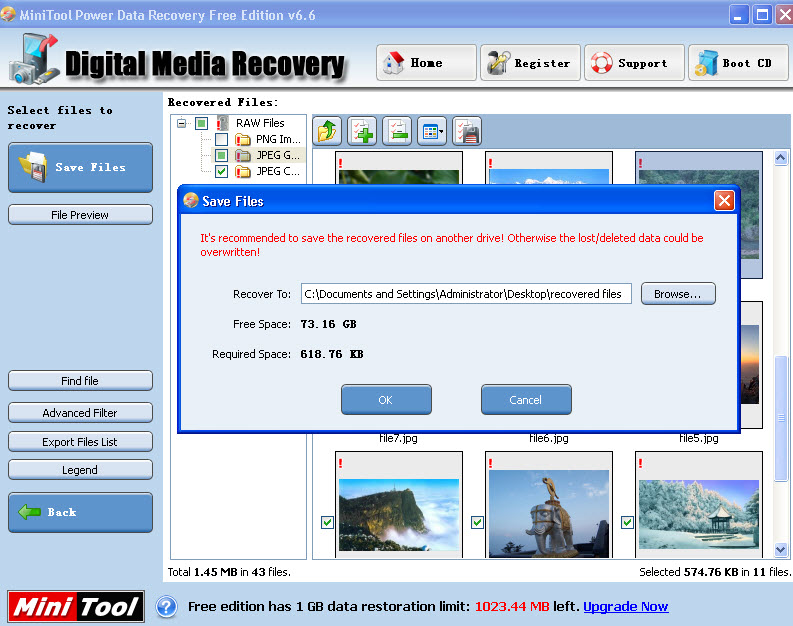793x626 pixels.
Task: Click the thumbnail list scrollbar handle
Action: click(781, 418)
